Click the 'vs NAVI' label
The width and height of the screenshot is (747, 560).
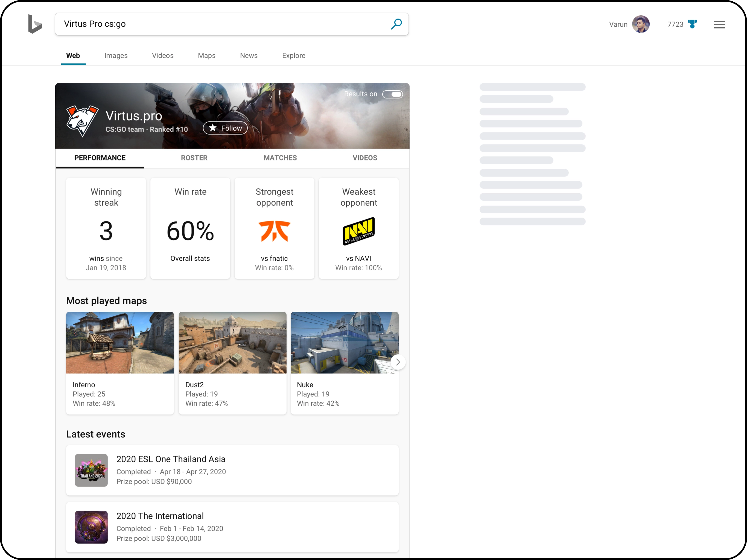tap(358, 258)
